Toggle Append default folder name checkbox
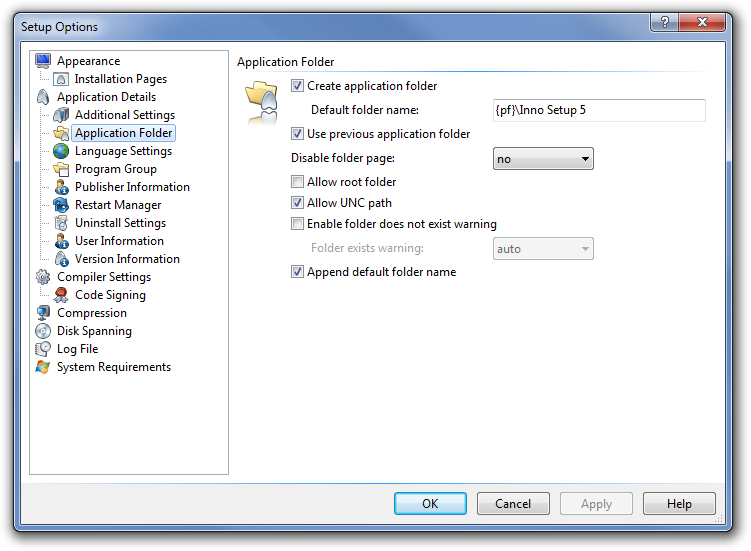Viewport: 751px width, 551px height. click(x=298, y=272)
